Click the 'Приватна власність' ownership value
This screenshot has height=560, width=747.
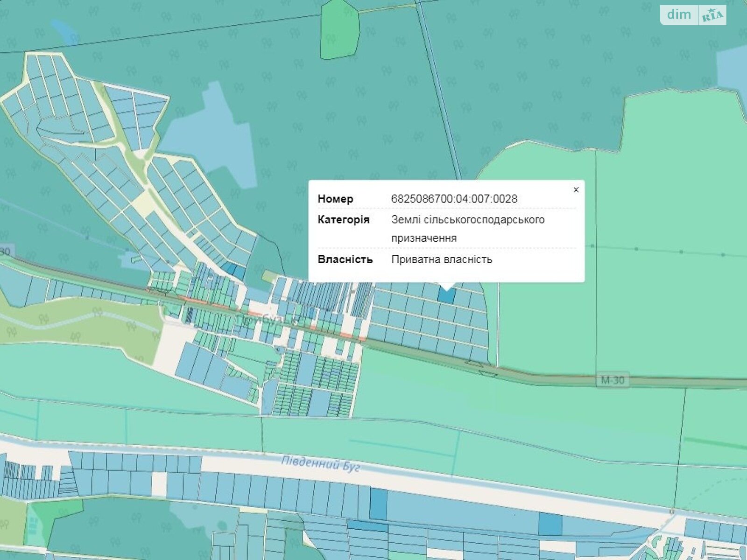tap(441, 259)
